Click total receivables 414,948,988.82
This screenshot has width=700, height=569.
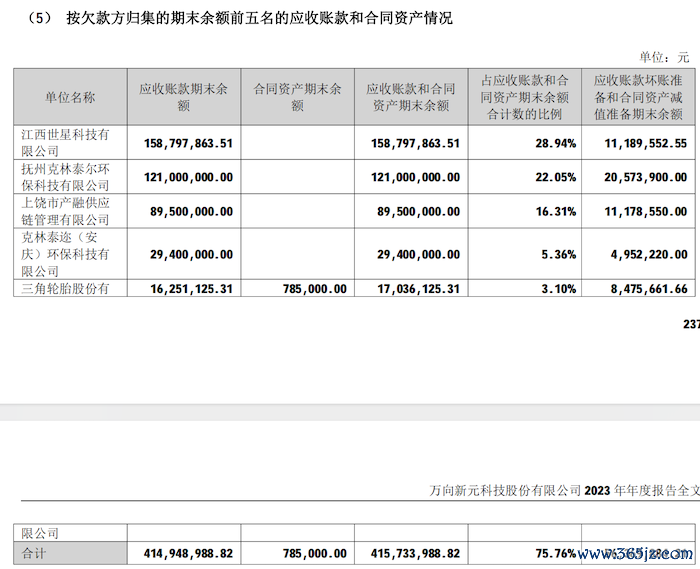[x=188, y=554]
